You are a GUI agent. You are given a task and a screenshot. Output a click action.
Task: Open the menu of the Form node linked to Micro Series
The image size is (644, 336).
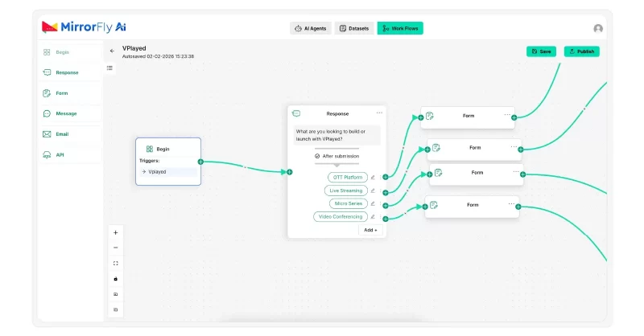[x=516, y=171]
